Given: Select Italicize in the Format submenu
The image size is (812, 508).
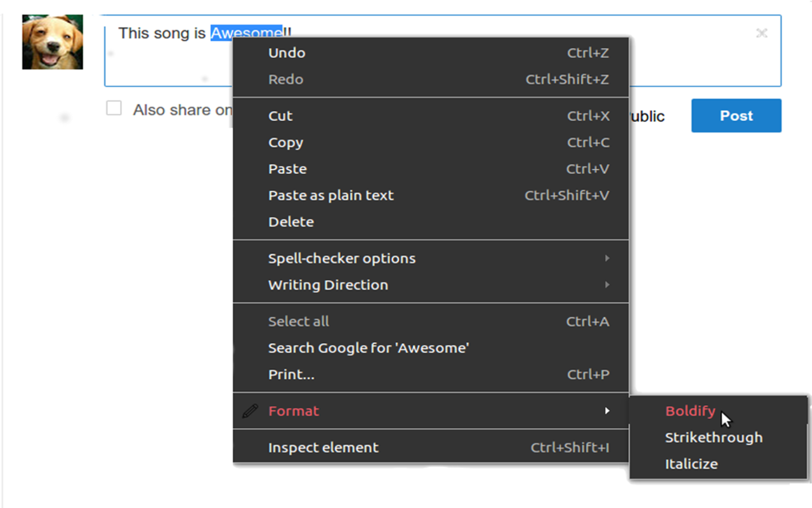Looking at the screenshot, I should tap(691, 464).
